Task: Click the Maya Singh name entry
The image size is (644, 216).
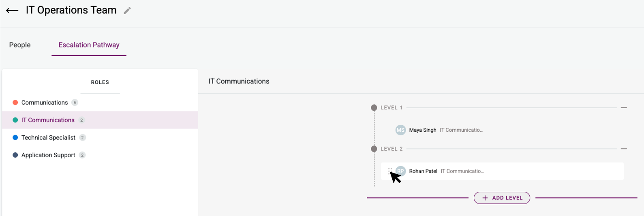Action: [x=423, y=130]
